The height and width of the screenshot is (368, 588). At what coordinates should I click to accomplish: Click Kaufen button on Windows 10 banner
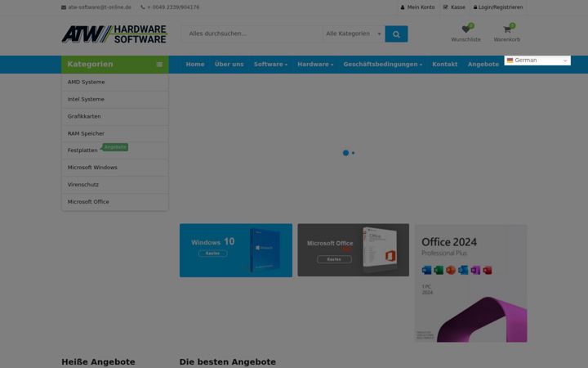point(212,254)
